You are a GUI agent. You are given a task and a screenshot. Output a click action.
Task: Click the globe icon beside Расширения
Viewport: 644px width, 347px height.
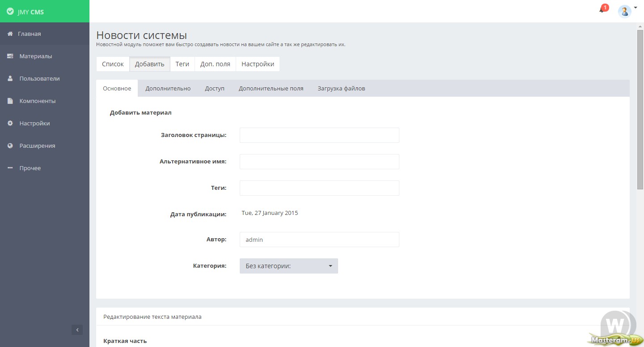click(x=10, y=146)
